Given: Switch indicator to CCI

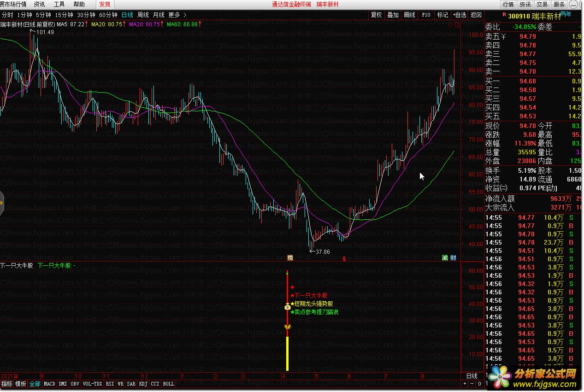Looking at the screenshot, I should (155, 384).
